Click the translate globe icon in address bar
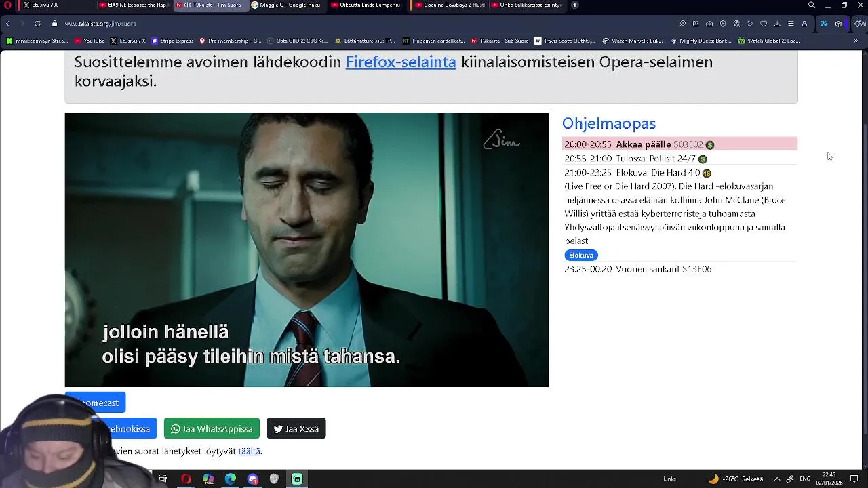 [736, 24]
